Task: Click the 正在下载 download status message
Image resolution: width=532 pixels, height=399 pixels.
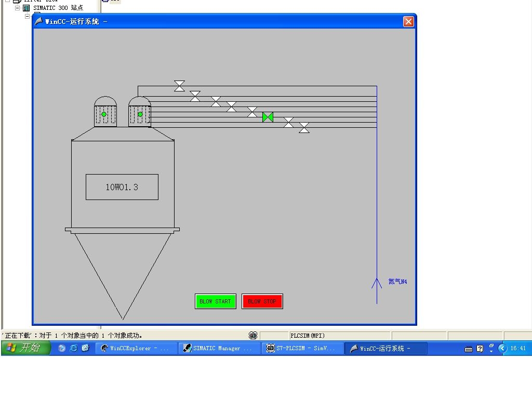Action: [x=72, y=336]
